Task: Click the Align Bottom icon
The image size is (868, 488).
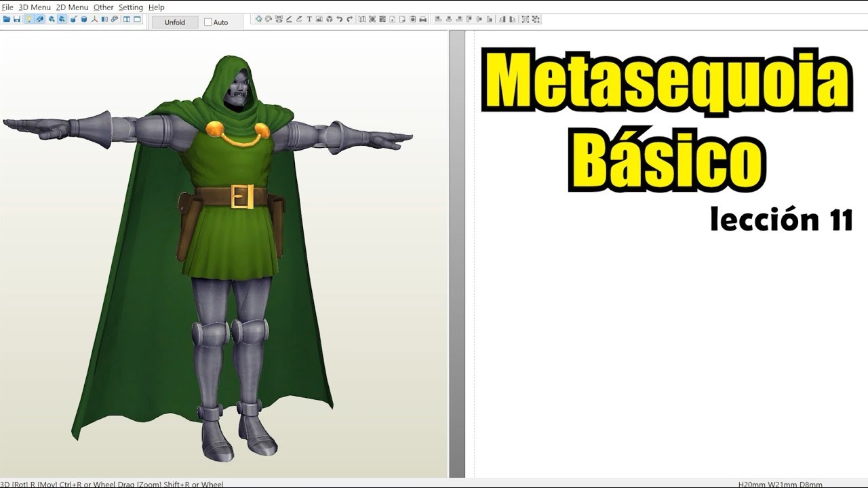Action: pos(489,19)
